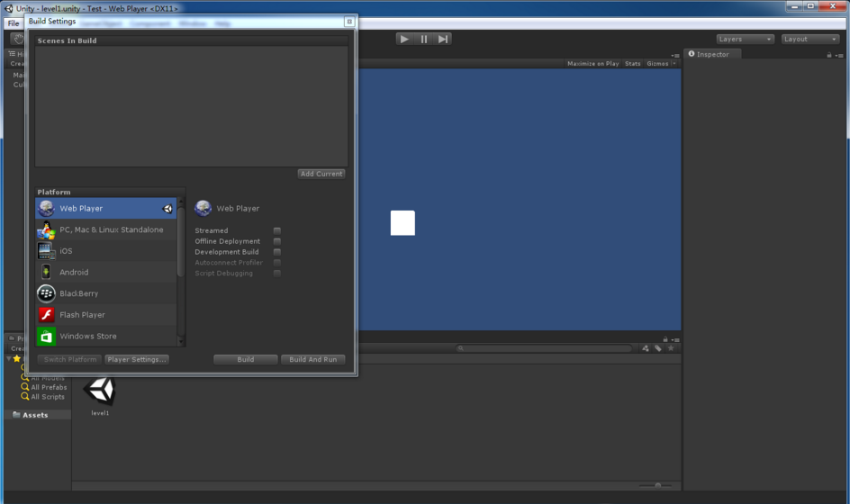The height and width of the screenshot is (504, 850).
Task: Select the Android platform
Action: [105, 272]
